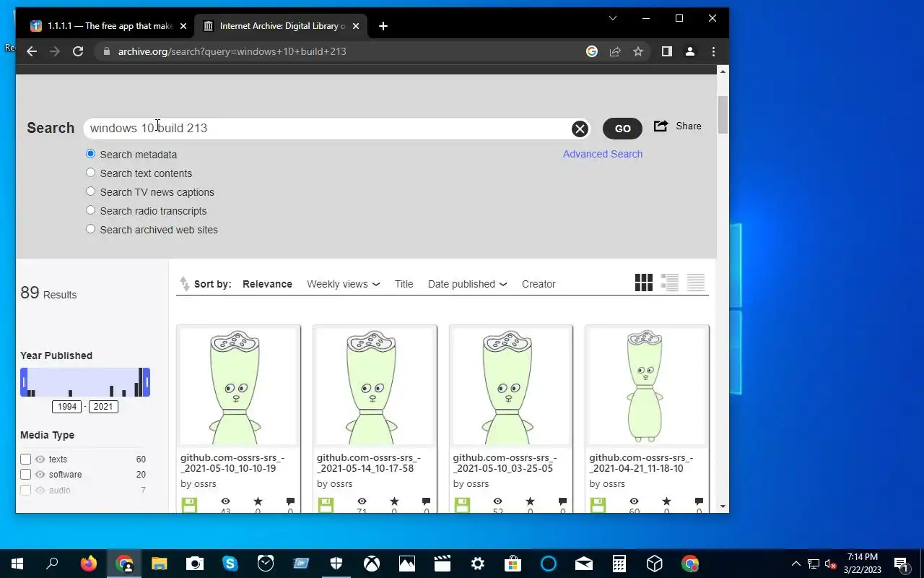Open a new browser tab
The image size is (924, 578).
coord(383,26)
